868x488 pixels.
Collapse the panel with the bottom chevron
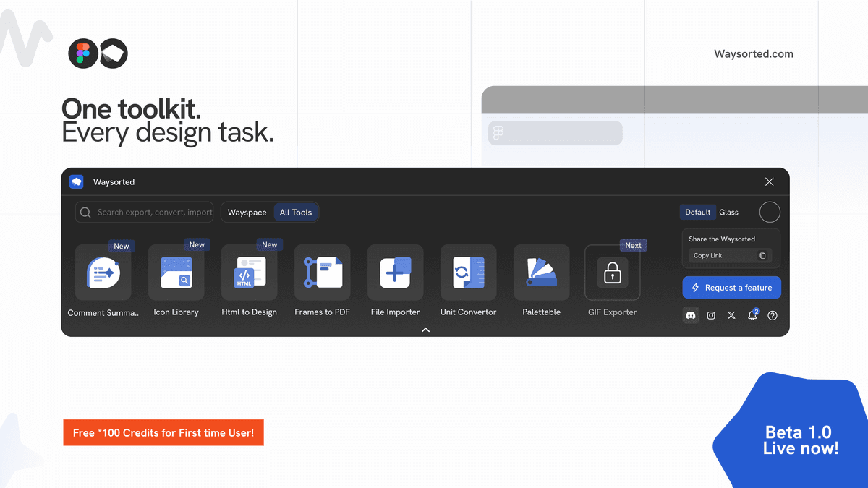(x=425, y=330)
